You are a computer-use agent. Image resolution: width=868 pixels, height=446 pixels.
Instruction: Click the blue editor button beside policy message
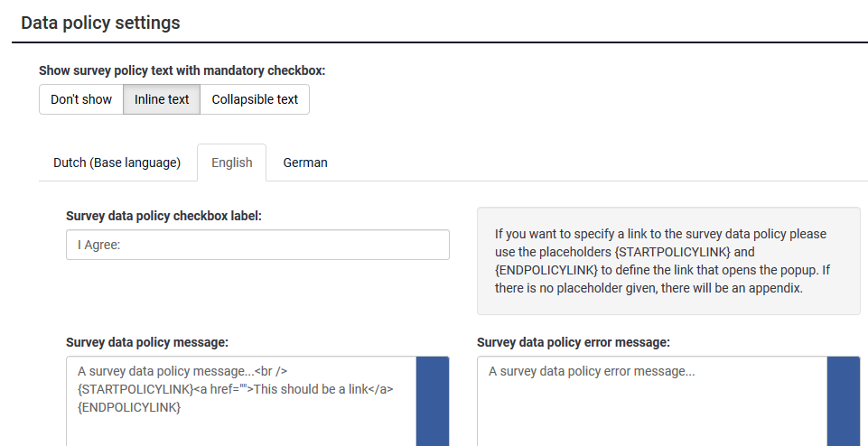(x=433, y=401)
